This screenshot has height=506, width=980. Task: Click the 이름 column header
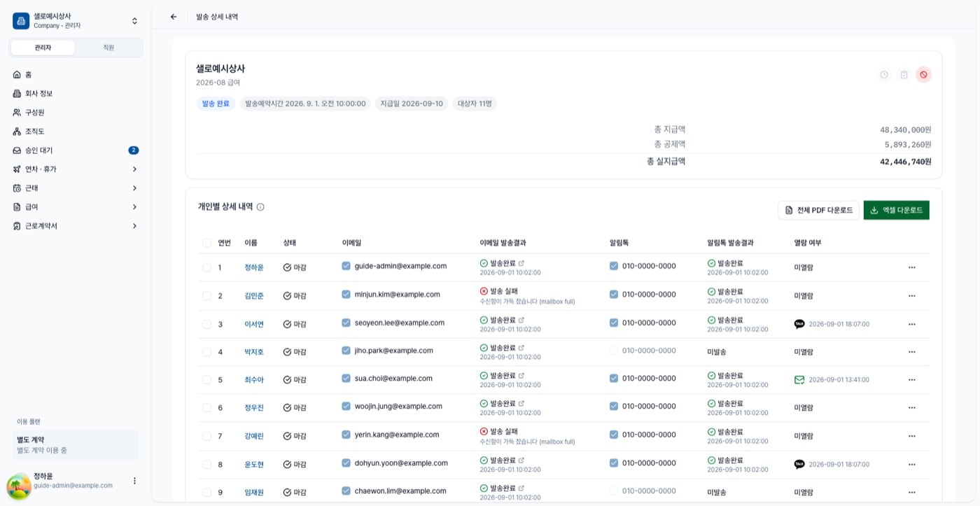tap(251, 243)
